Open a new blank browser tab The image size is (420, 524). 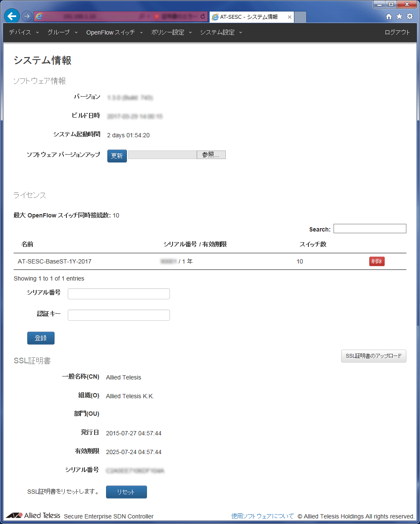[300, 17]
